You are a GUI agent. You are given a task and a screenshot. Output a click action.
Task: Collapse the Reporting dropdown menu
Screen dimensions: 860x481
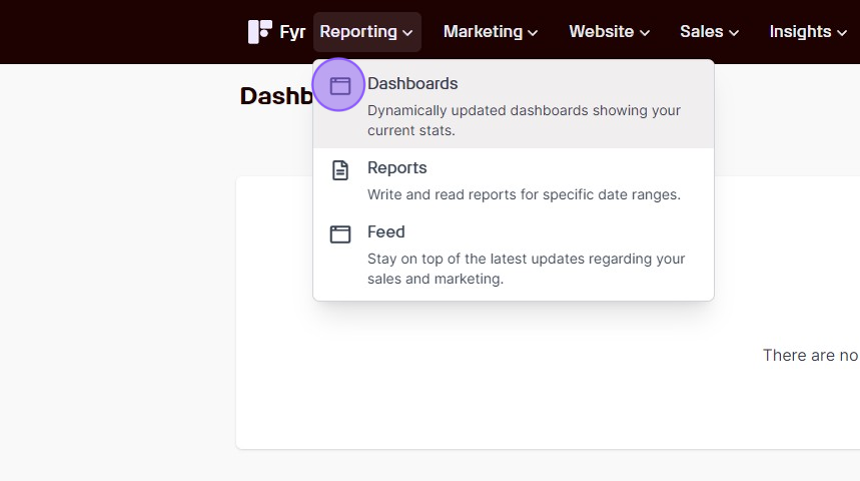[x=367, y=32]
